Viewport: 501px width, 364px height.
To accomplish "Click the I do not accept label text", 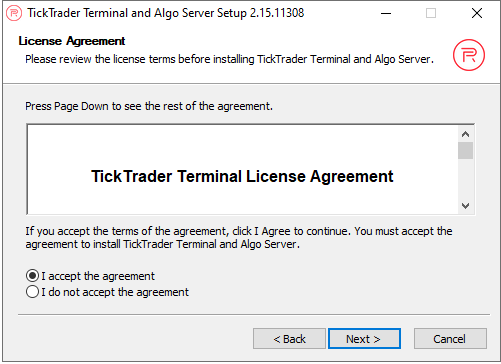I will (115, 292).
